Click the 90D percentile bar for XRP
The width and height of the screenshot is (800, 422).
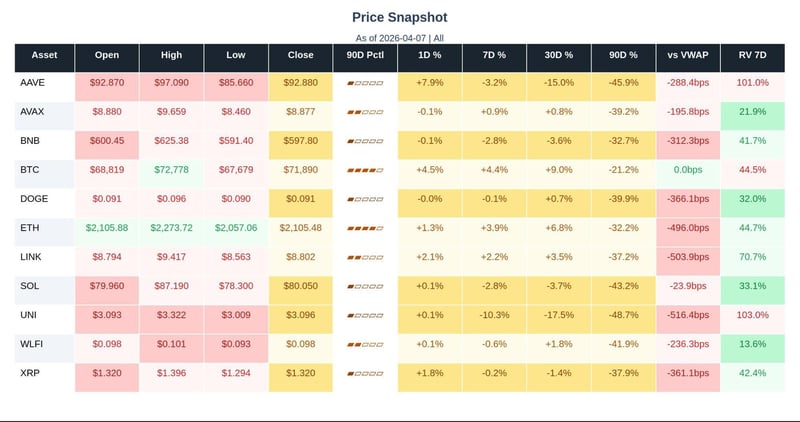pos(364,374)
